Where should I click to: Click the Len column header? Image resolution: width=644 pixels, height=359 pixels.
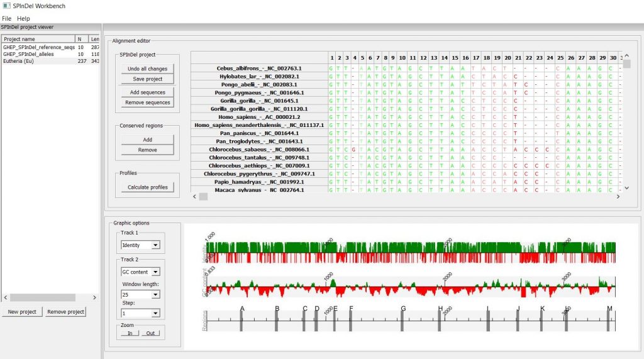94,39
